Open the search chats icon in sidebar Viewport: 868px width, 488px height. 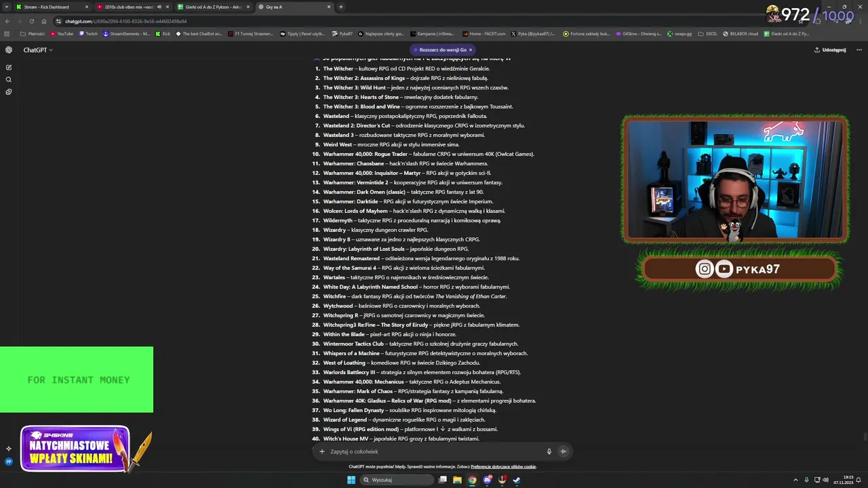point(9,79)
